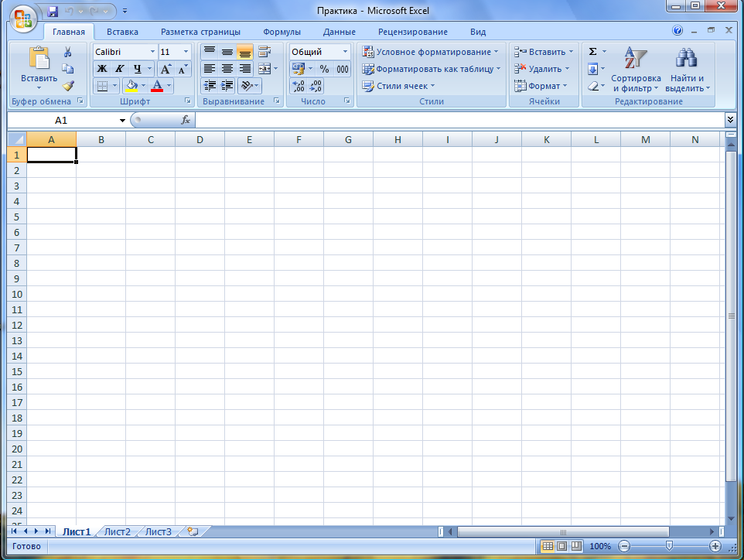744x560 pixels.
Task: Click into the formula bar field
Action: [459, 120]
